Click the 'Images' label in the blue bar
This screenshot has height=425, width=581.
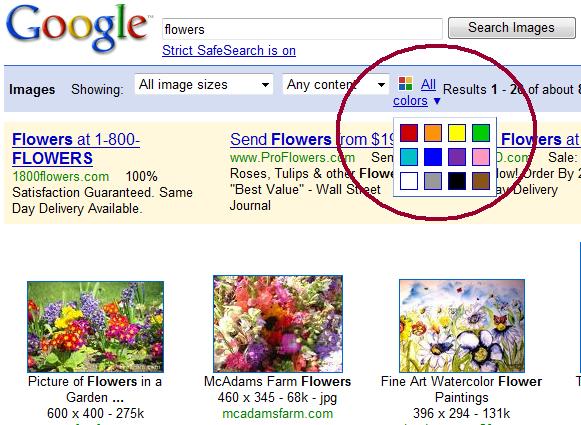32,90
